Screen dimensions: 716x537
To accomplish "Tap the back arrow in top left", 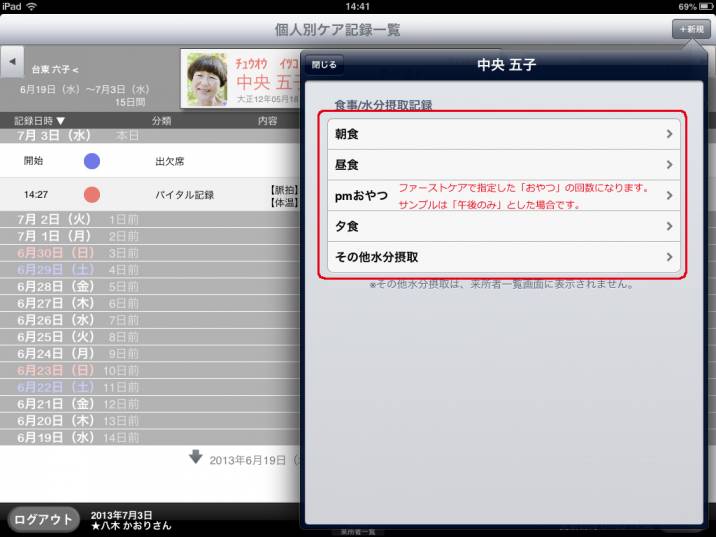I will click(x=13, y=61).
